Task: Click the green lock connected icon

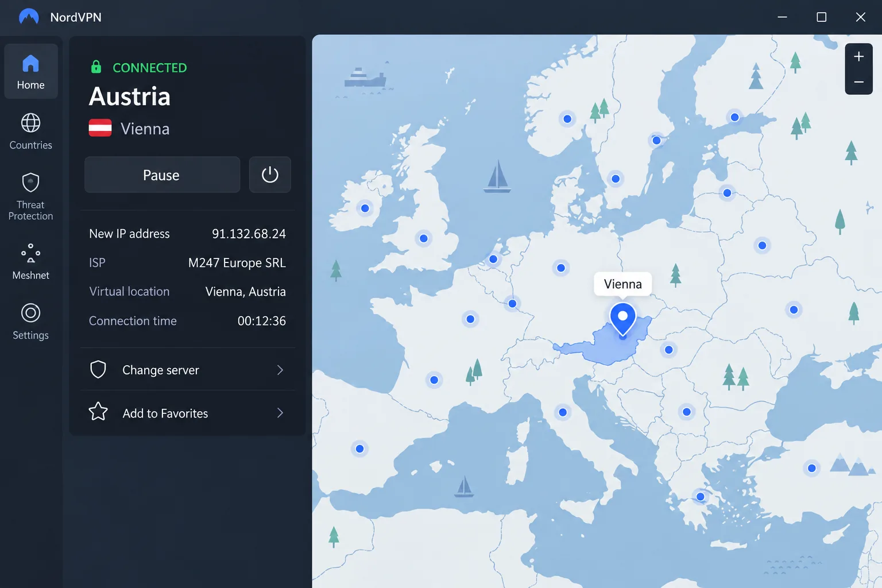Action: (x=96, y=67)
